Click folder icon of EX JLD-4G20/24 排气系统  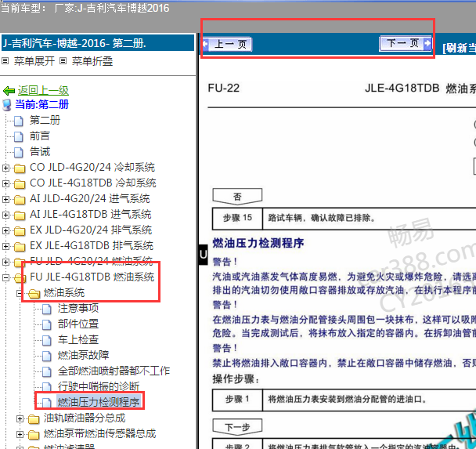[x=20, y=231]
